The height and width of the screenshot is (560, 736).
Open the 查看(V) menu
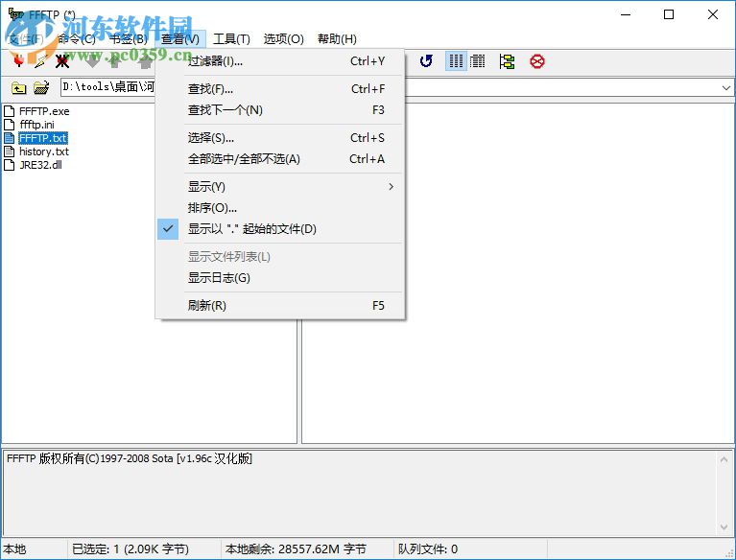pos(180,39)
